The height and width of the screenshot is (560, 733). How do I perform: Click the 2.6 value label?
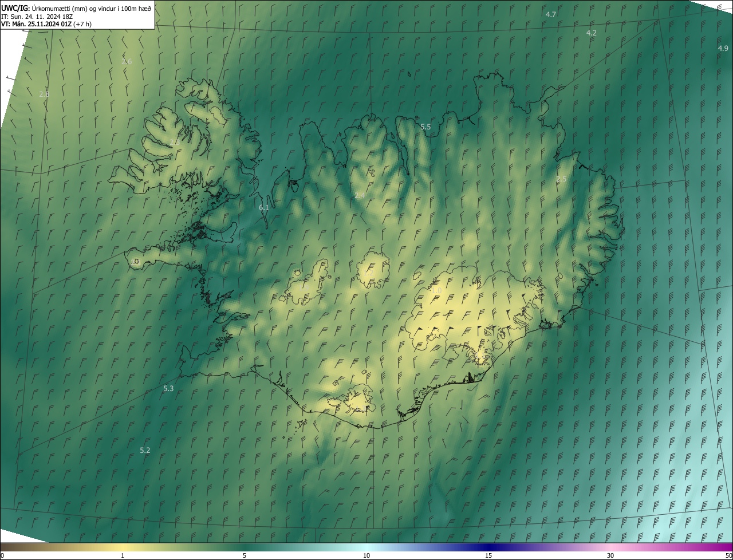coord(127,61)
